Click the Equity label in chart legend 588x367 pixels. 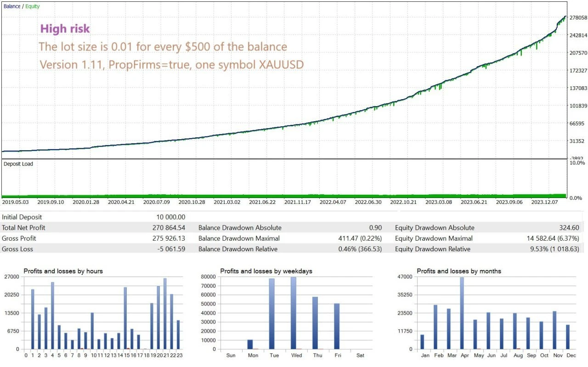pos(32,6)
